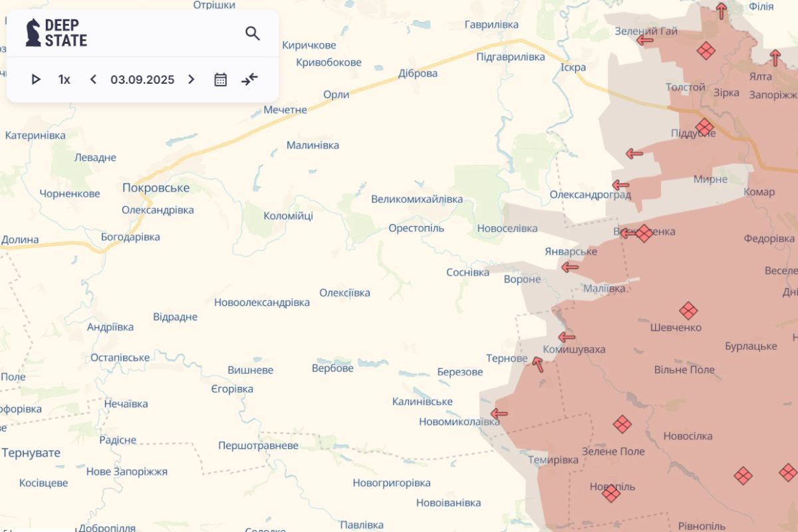Image resolution: width=798 pixels, height=532 pixels.
Task: Select the attack arrow next to Тернове
Action: pyautogui.click(x=537, y=364)
